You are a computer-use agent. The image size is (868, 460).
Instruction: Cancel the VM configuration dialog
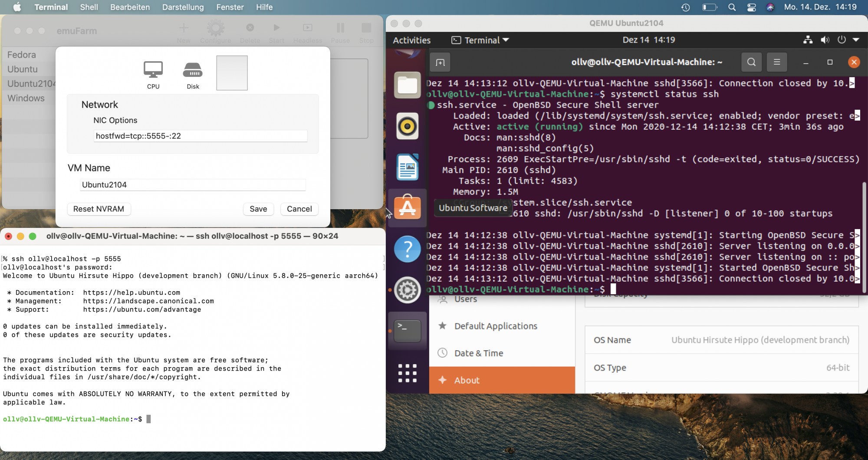point(299,209)
